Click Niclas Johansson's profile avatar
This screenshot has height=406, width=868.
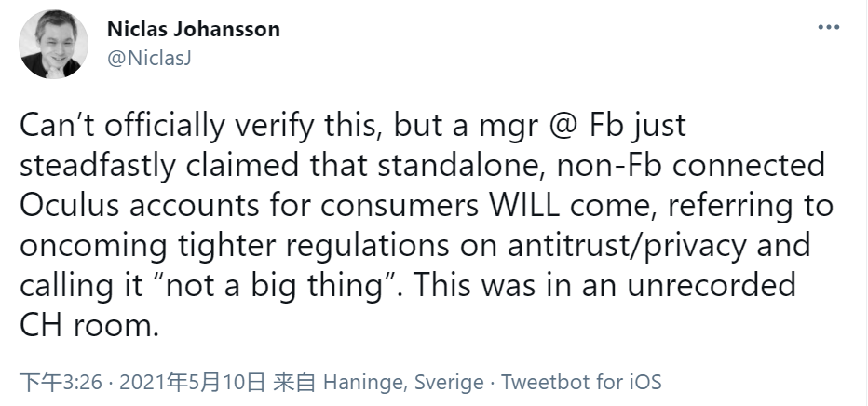[x=54, y=45]
